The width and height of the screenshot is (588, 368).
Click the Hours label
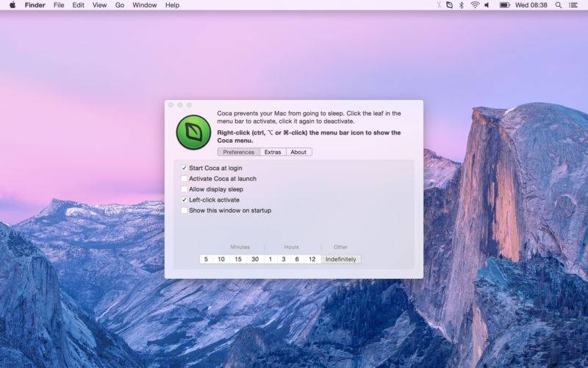point(291,247)
